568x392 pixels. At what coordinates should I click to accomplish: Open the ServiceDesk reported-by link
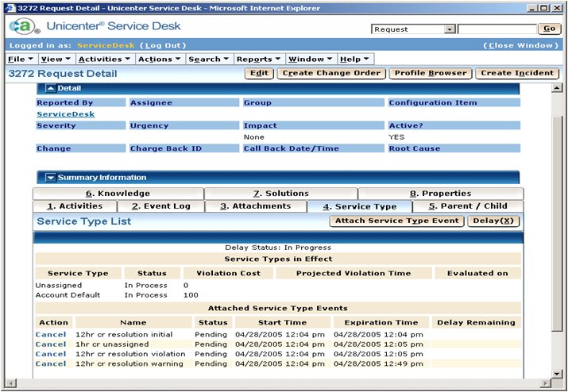click(x=66, y=114)
